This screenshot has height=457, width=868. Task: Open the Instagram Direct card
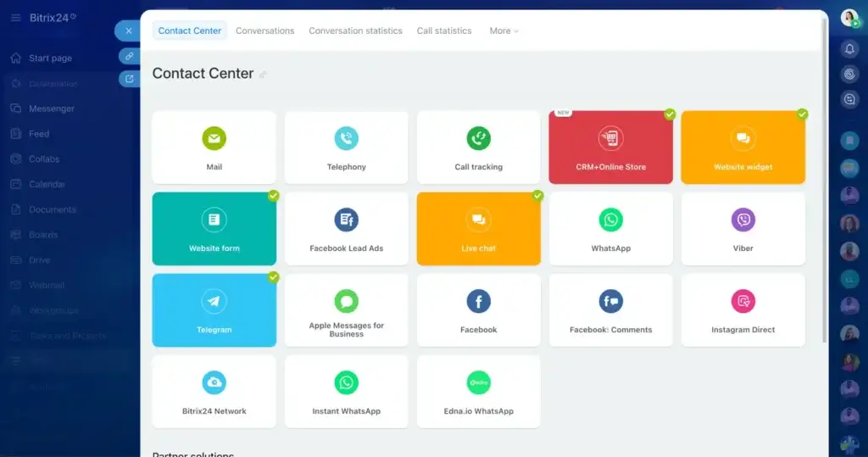743,310
